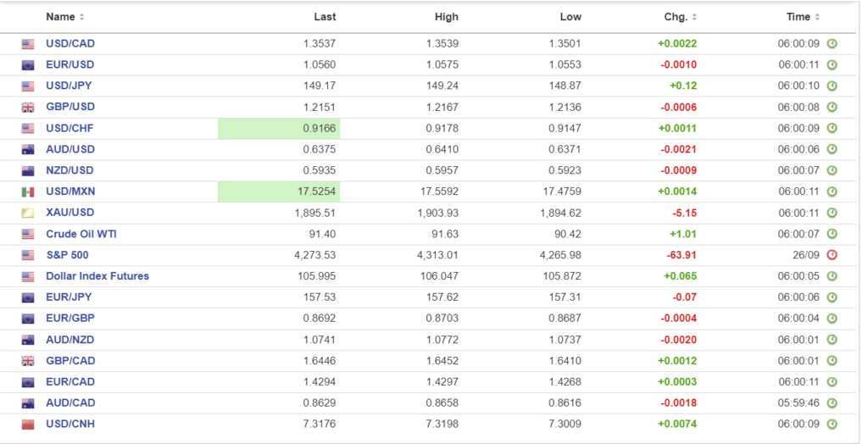Sort the table by Time column
Viewport: 868px width, 444px height.
(x=803, y=17)
